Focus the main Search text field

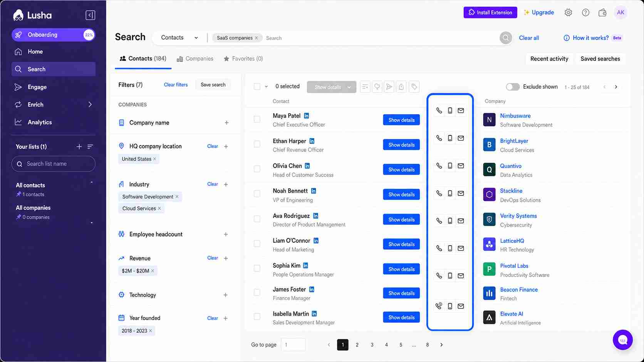click(x=381, y=38)
